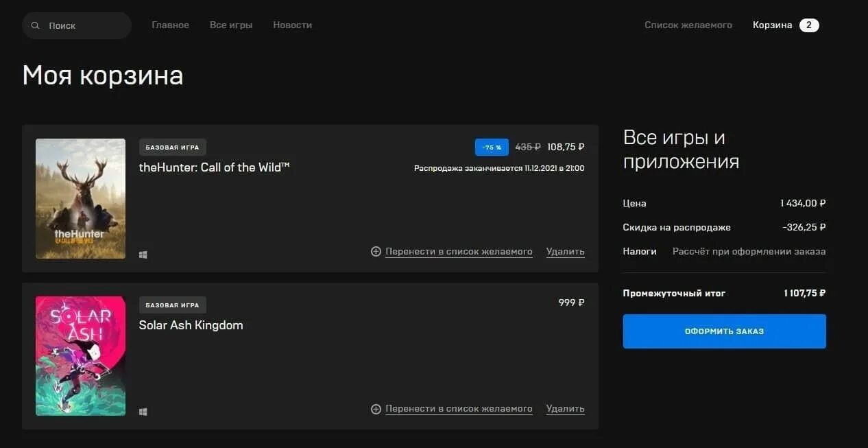The height and width of the screenshot is (448, 868).
Task: Click the Все игры и приложения summary heading
Action: pyautogui.click(x=681, y=150)
